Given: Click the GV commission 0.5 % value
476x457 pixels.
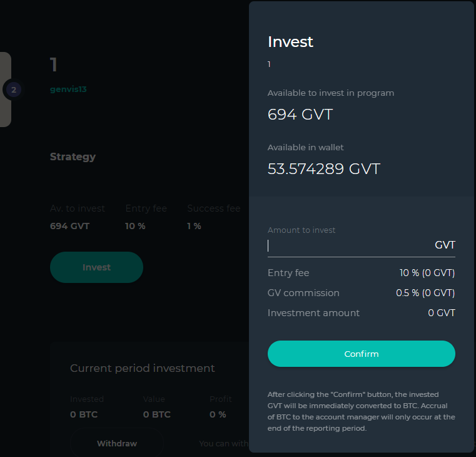Looking at the screenshot, I should pyautogui.click(x=425, y=293).
